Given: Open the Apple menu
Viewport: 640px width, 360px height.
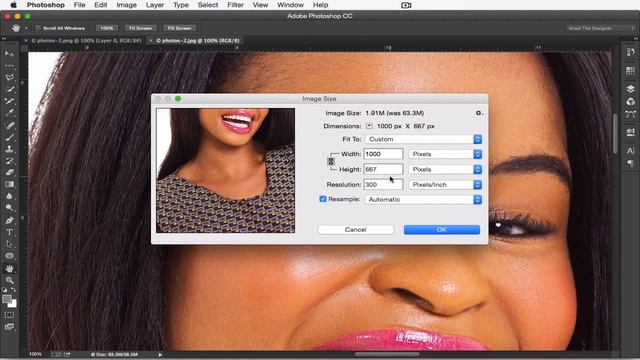Looking at the screenshot, I should [x=13, y=5].
